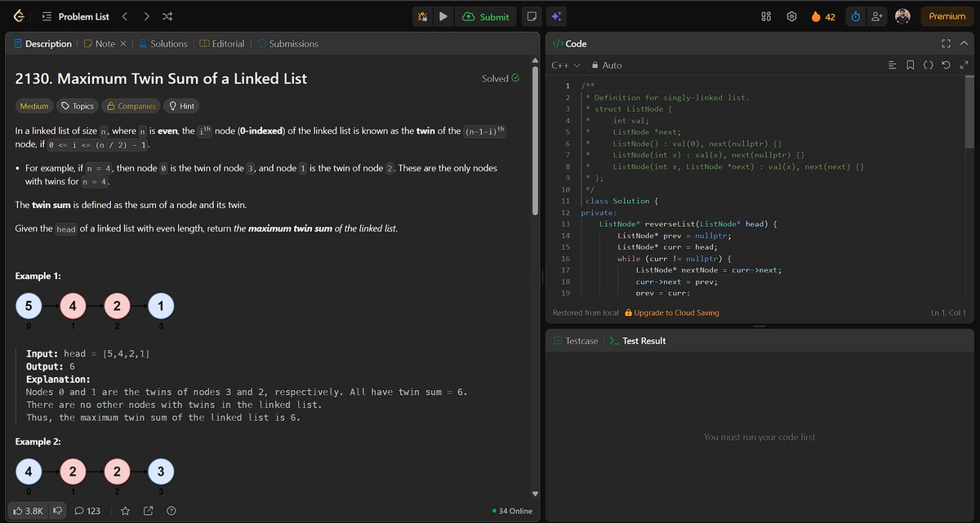Click the Medium difficulty tag
Image resolution: width=980 pixels, height=523 pixels.
click(34, 106)
